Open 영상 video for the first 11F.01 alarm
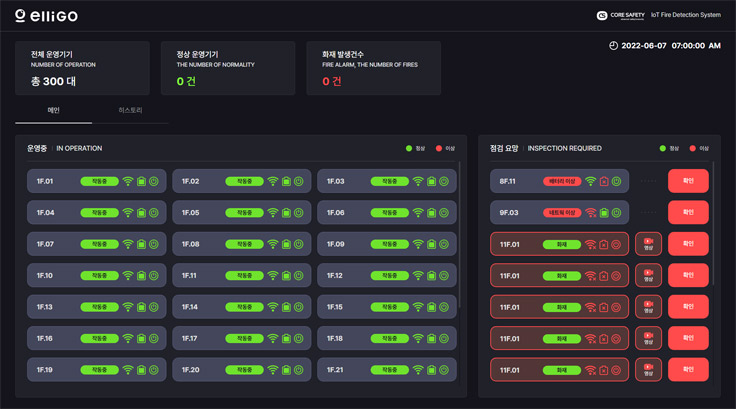The height and width of the screenshot is (409, 736). tap(648, 244)
